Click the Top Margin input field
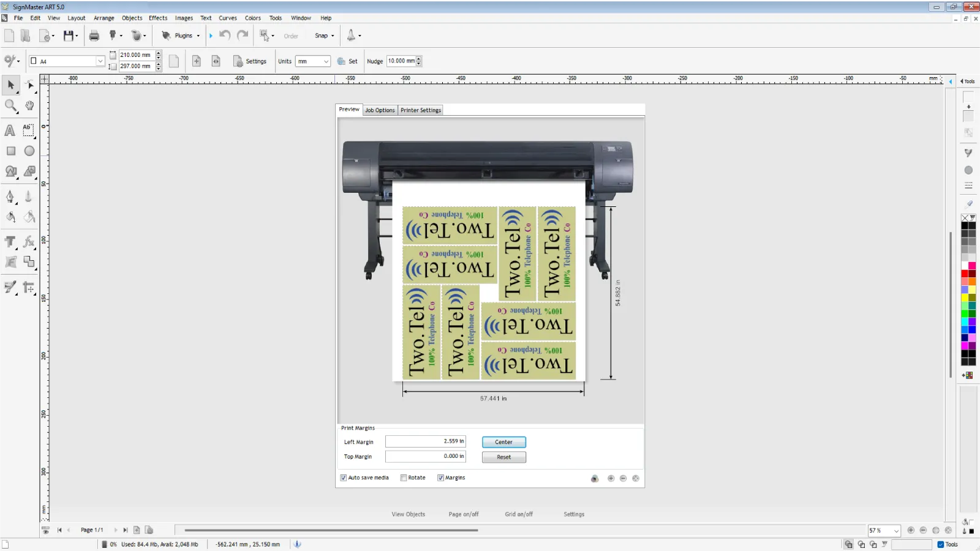This screenshot has height=551, width=980. pos(426,456)
